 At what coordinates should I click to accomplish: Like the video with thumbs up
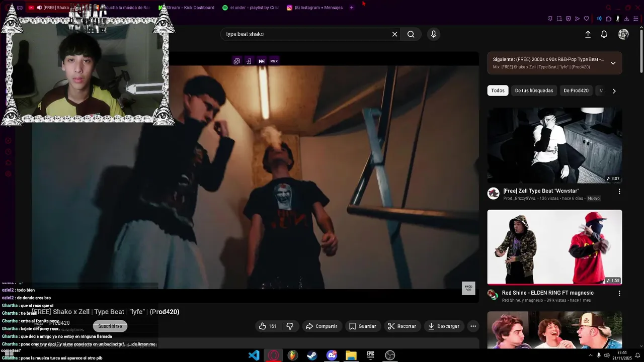coord(268,326)
